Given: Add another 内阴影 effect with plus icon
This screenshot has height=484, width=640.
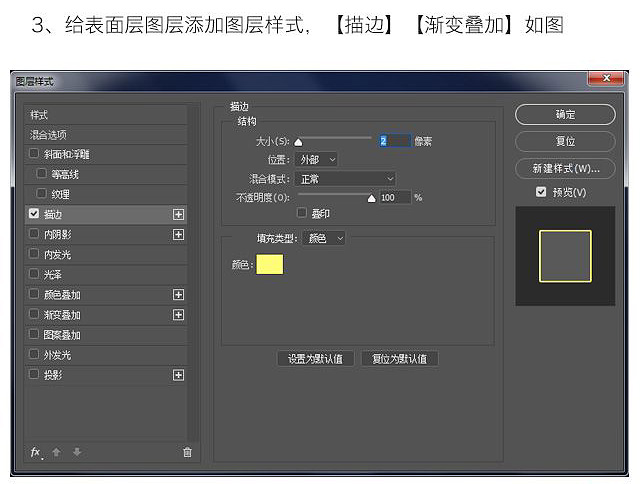Looking at the screenshot, I should 178,234.
